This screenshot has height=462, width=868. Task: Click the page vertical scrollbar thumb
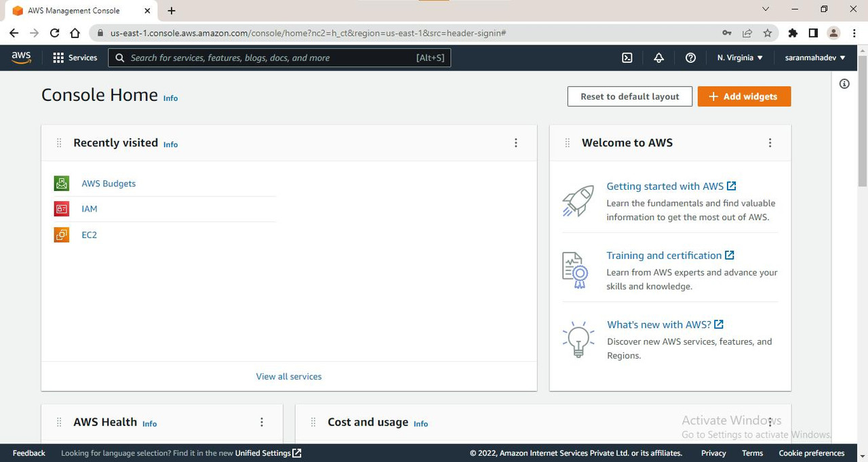[x=863, y=121]
